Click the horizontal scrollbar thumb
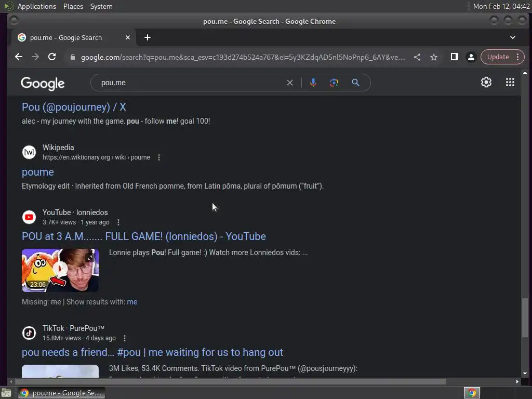532x399 pixels. coord(229,382)
